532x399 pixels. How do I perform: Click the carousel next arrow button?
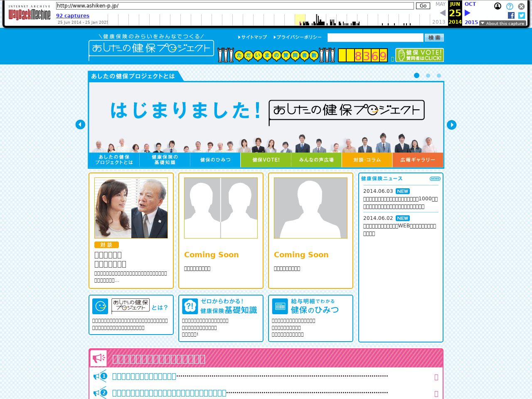click(451, 125)
